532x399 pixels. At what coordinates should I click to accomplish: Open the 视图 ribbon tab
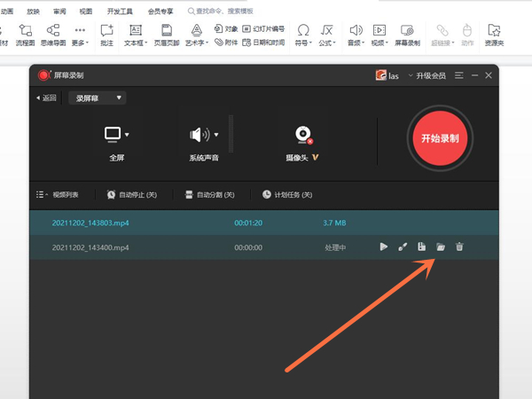point(85,12)
